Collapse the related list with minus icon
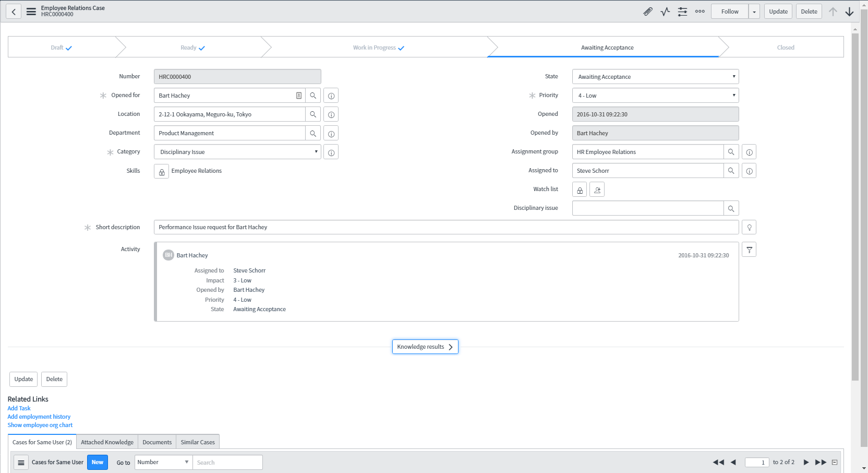Image resolution: width=868 pixels, height=473 pixels. [x=835, y=463]
